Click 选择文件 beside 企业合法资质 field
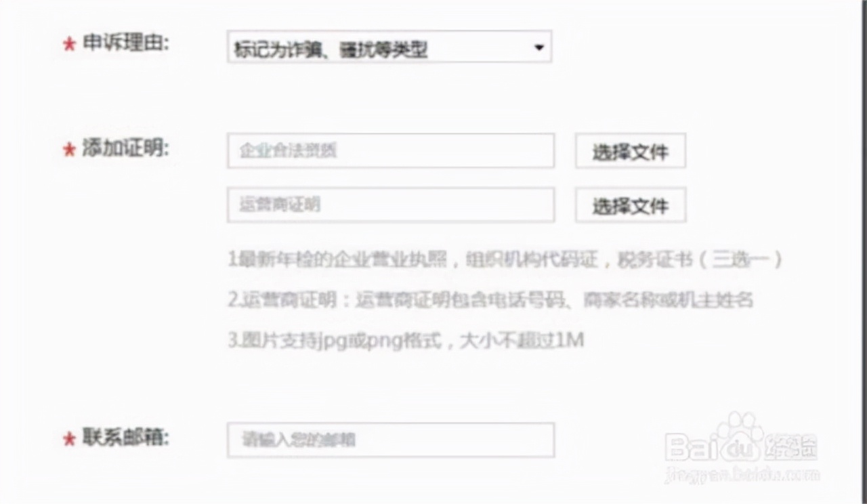This screenshot has height=504, width=867. tap(631, 151)
